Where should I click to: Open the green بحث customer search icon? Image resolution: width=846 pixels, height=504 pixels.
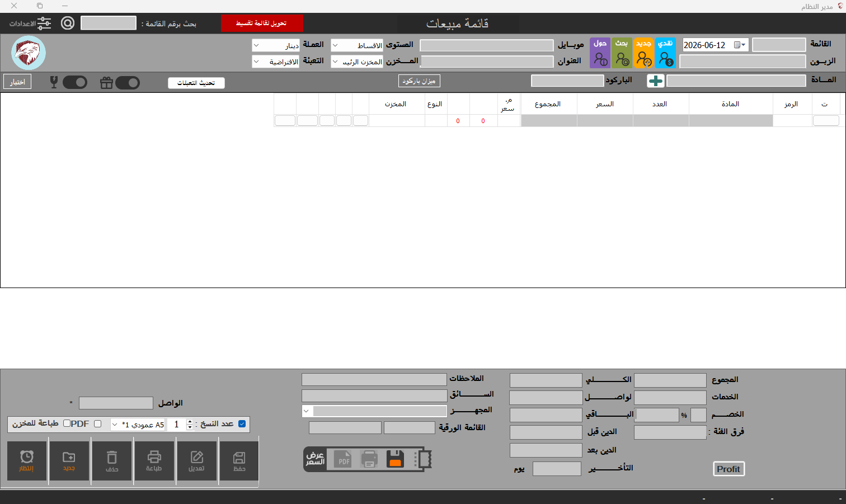pos(622,53)
